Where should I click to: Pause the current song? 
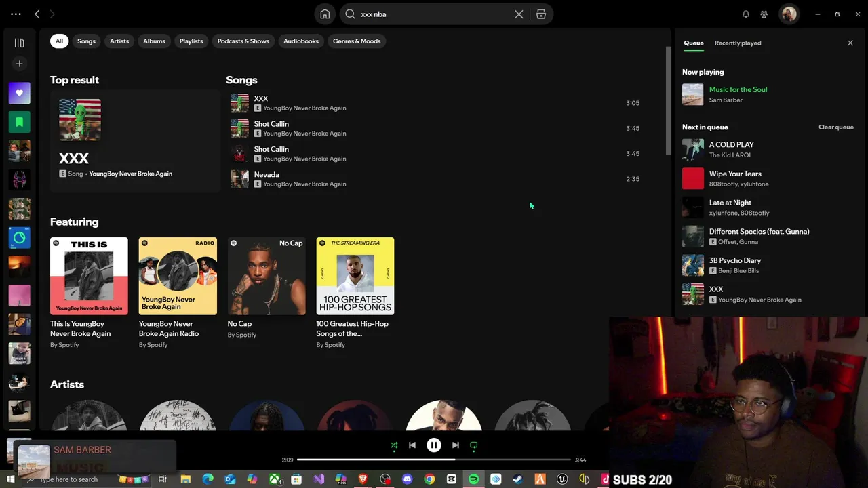(x=434, y=445)
